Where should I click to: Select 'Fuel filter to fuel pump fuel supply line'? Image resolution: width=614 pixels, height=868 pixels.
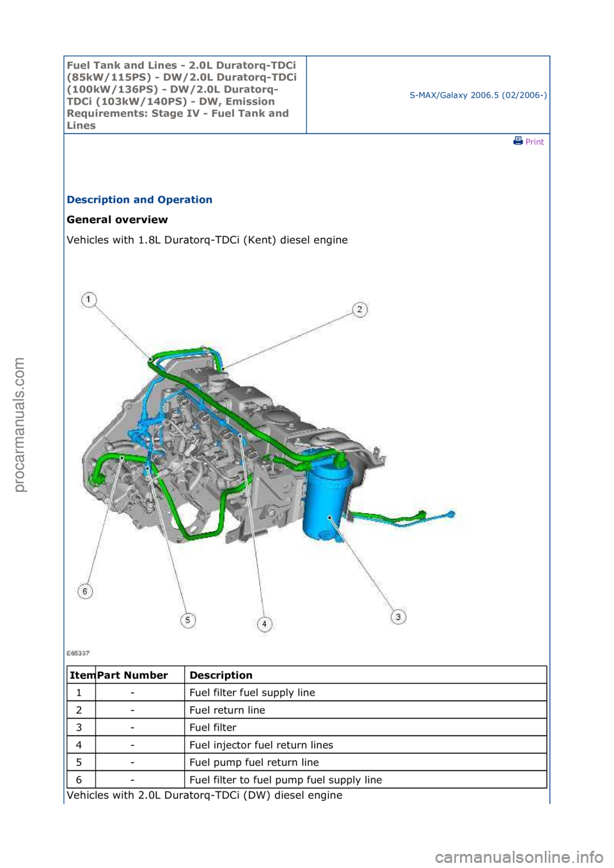pos(365,780)
